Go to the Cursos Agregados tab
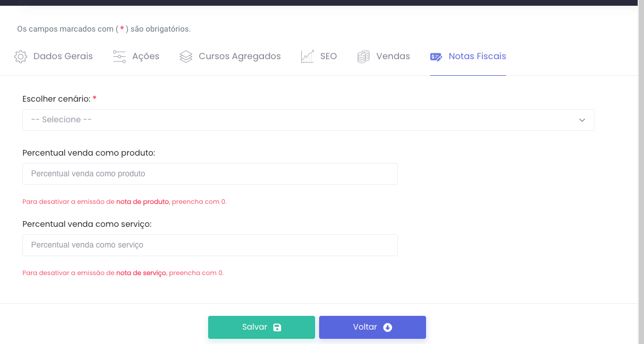 [x=239, y=56]
